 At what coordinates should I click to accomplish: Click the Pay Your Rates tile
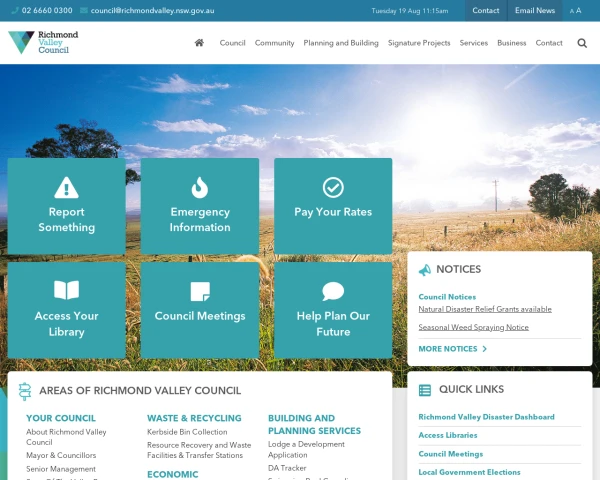pos(333,206)
